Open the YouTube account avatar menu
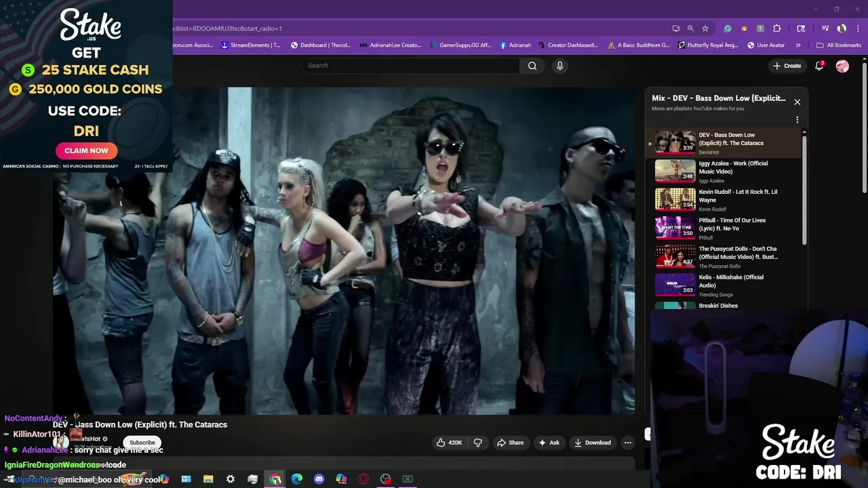The width and height of the screenshot is (868, 488). (842, 66)
